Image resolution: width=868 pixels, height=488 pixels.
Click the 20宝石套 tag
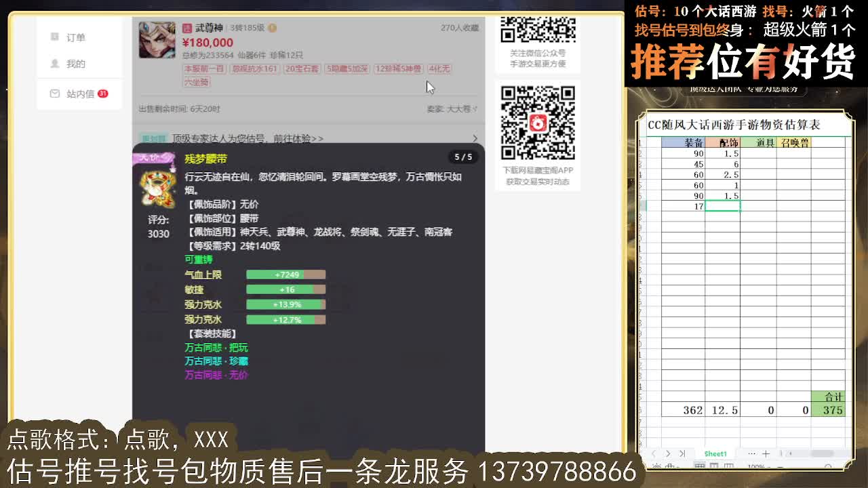[302, 68]
